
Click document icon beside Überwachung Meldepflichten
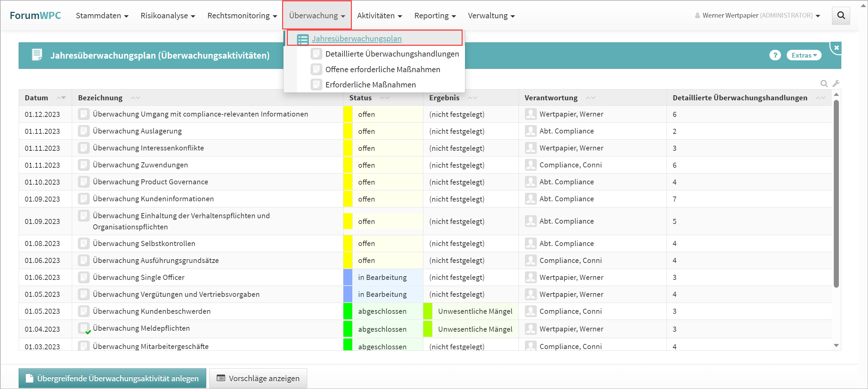coord(83,328)
